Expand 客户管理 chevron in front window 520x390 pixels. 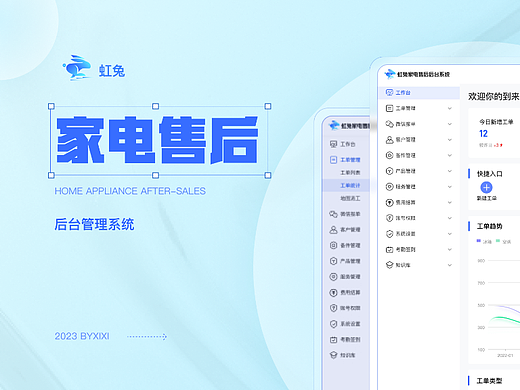(450, 140)
